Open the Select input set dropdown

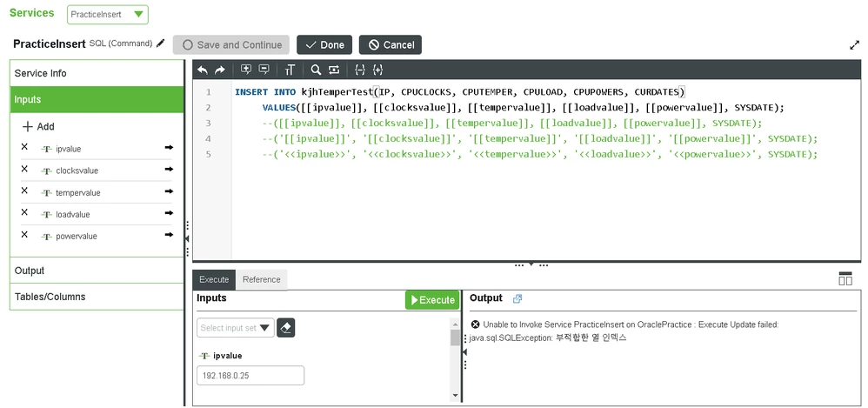click(x=236, y=328)
